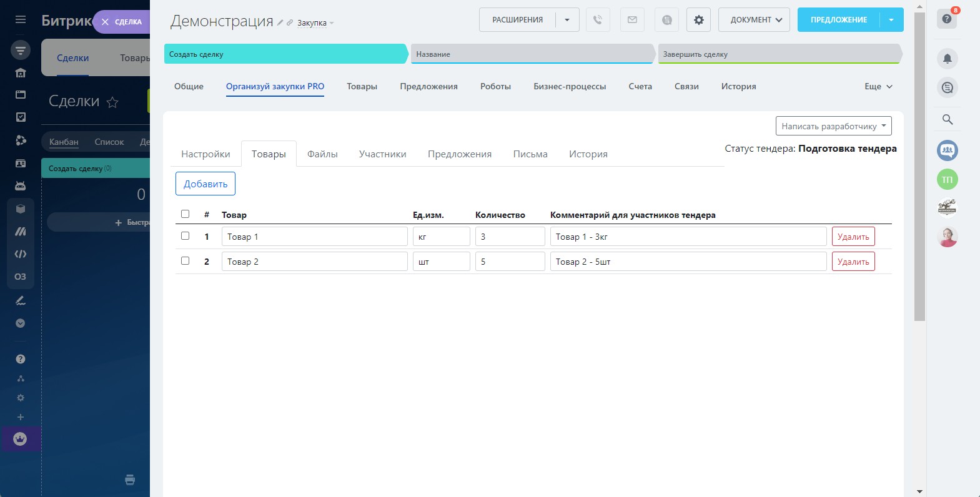This screenshot has height=497, width=980.
Task: Switch to the Участники tab
Action: (x=382, y=154)
